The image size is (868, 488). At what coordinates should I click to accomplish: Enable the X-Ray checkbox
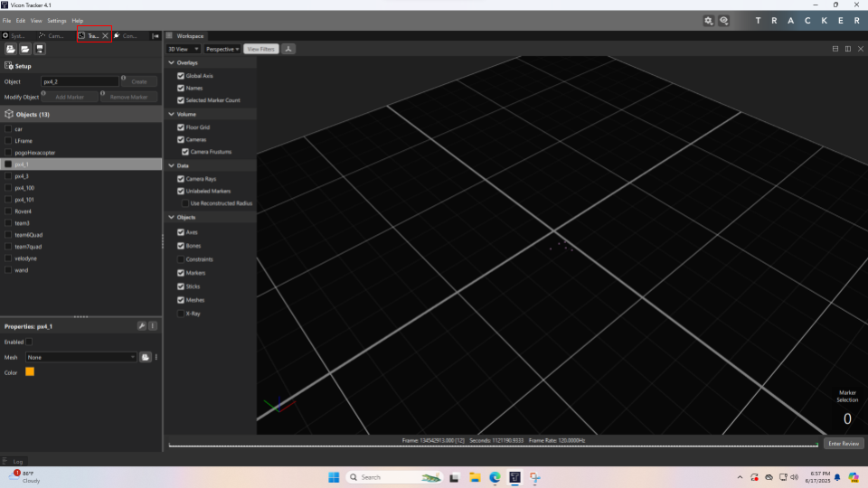coord(181,314)
